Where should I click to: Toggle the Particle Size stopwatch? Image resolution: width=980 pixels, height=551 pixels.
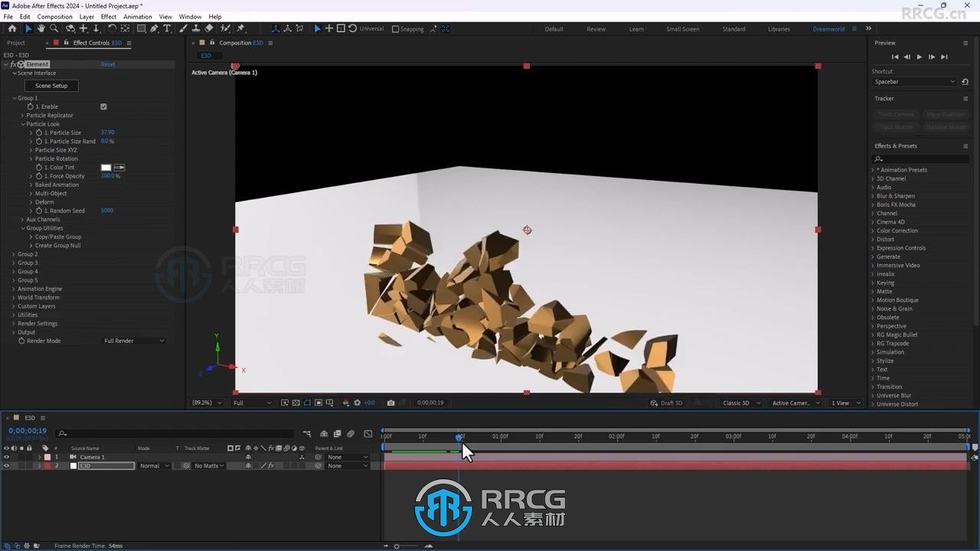point(39,132)
